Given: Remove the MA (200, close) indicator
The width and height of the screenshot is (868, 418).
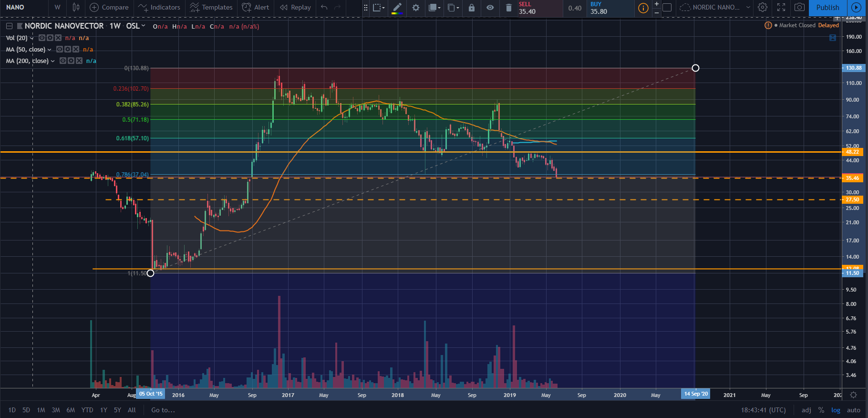Looking at the screenshot, I should [79, 61].
